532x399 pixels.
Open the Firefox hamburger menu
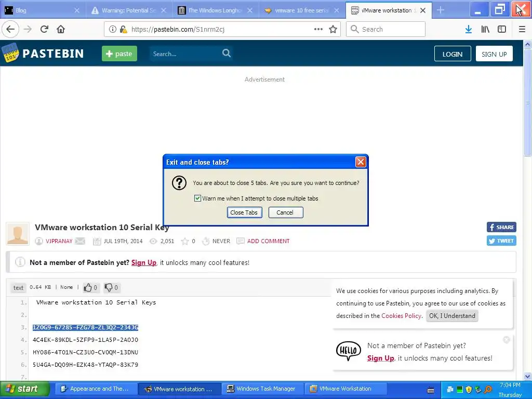(x=522, y=29)
